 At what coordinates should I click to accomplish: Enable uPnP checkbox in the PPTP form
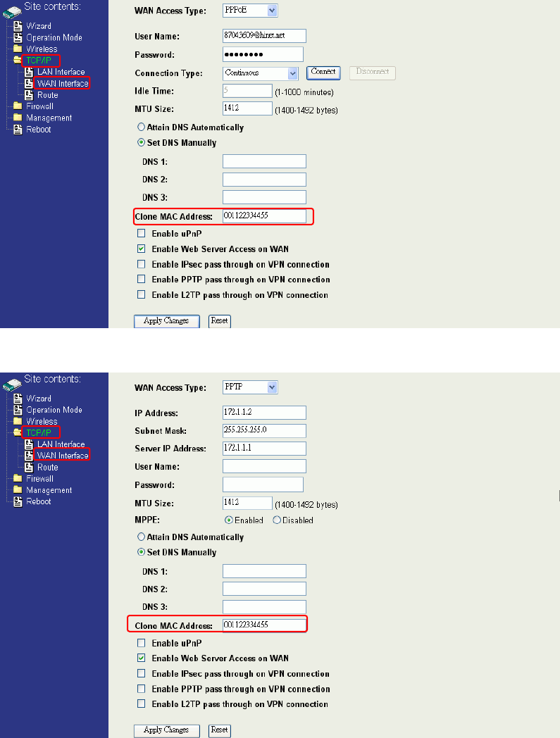click(x=142, y=643)
